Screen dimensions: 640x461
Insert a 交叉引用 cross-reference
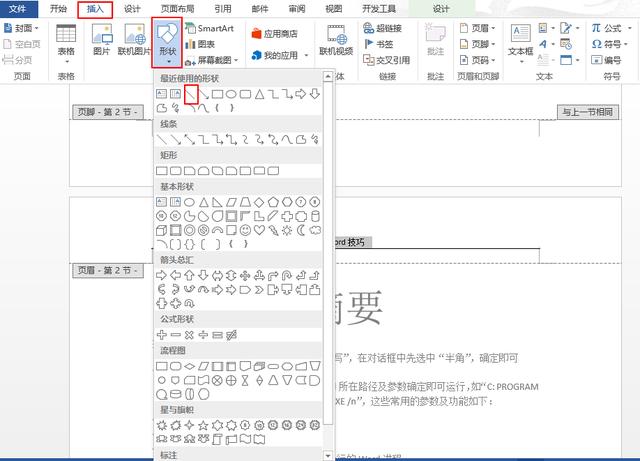[386, 60]
